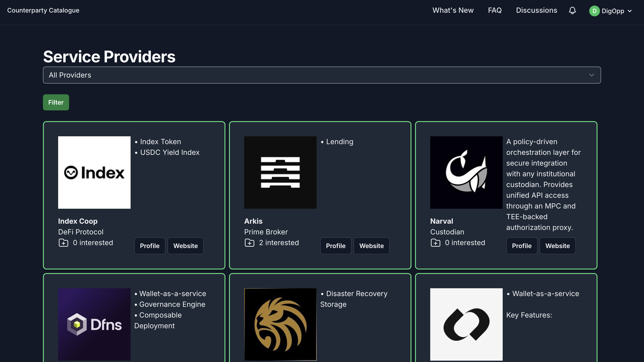Viewport: 644px width, 362px height.
Task: Click All Providers filter selector
Action: click(322, 75)
